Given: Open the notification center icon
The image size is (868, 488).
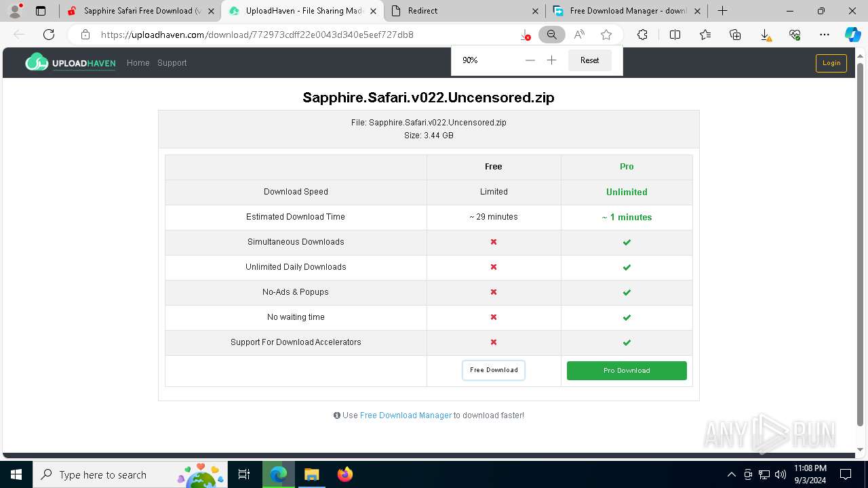Looking at the screenshot, I should pyautogui.click(x=846, y=474).
